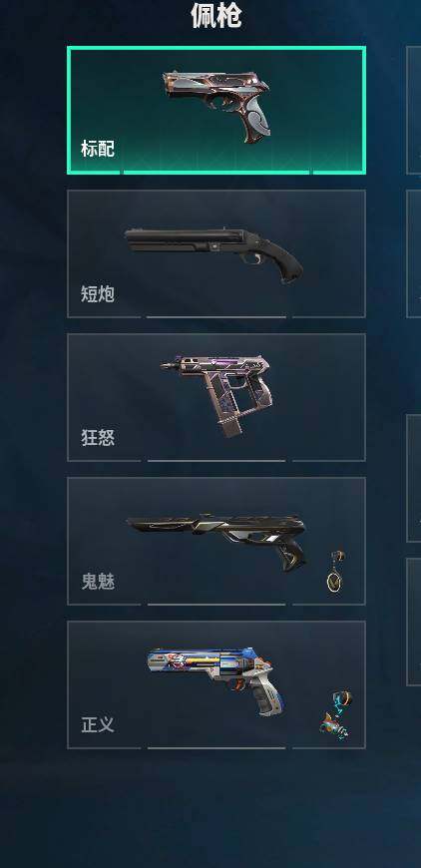Open the 鬼魅 weapon card

(216, 542)
